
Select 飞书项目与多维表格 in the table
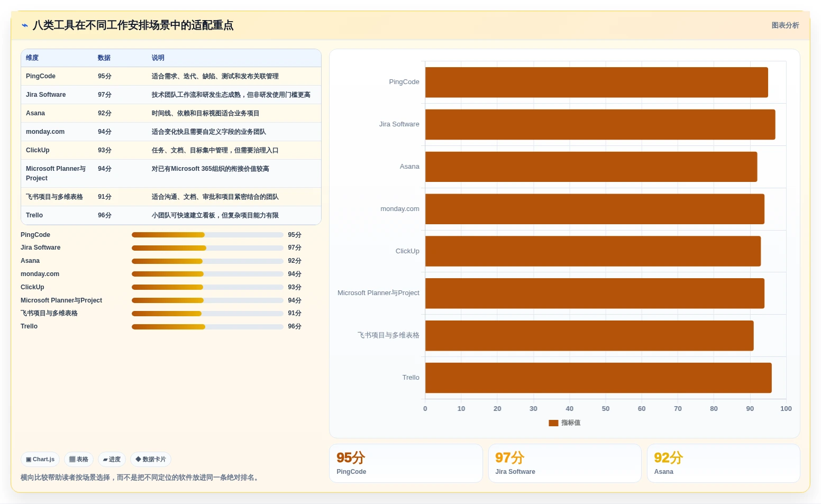click(x=54, y=197)
